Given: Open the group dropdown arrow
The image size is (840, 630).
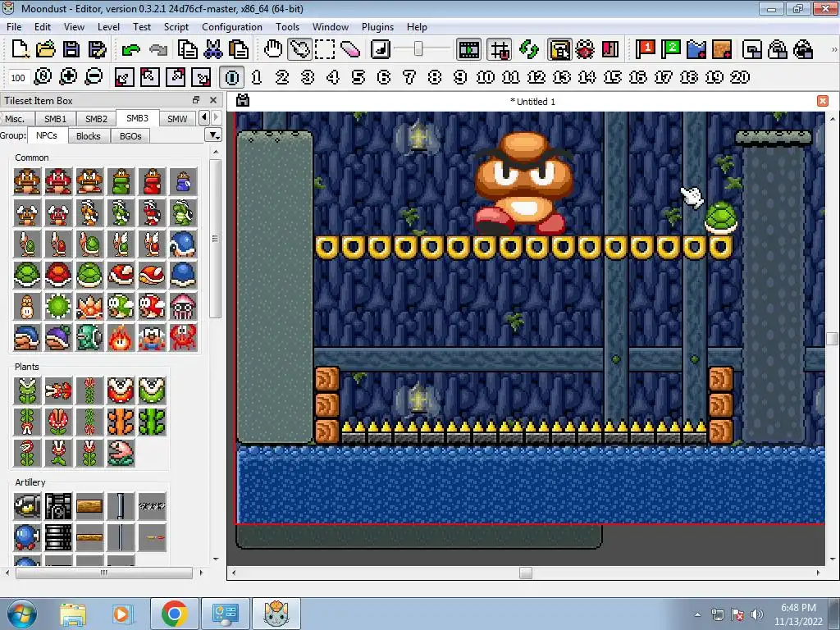Looking at the screenshot, I should pyautogui.click(x=213, y=135).
